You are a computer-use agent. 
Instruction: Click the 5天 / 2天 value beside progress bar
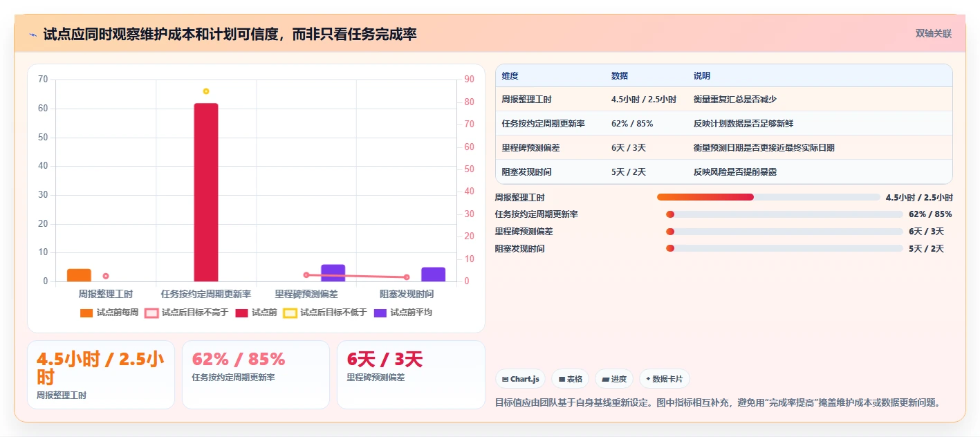[x=926, y=249]
